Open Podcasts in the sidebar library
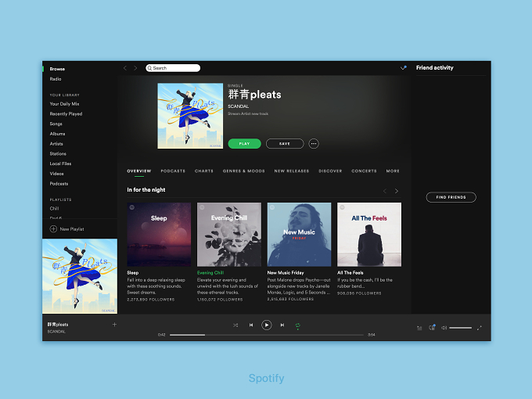Screen dimensions: 532x399 (x=59, y=184)
